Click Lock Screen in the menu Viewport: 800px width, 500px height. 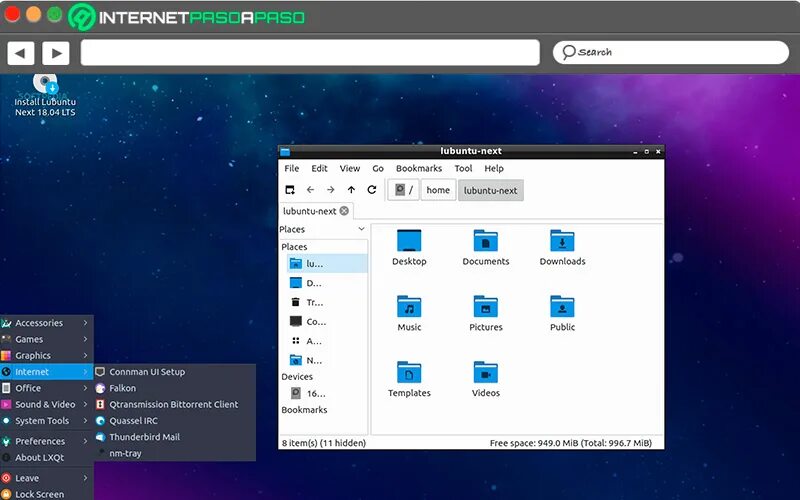[x=46, y=494]
